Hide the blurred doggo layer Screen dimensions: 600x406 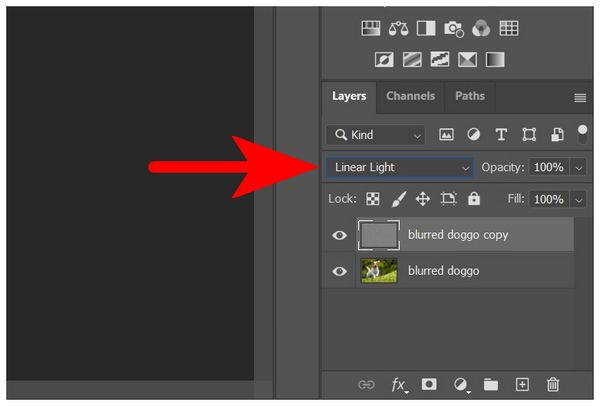click(339, 271)
